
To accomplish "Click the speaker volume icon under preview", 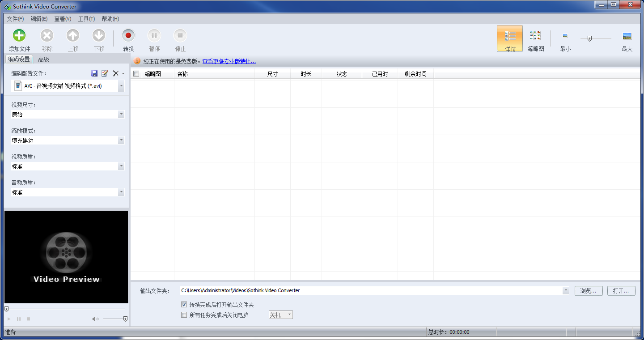I will pyautogui.click(x=95, y=319).
